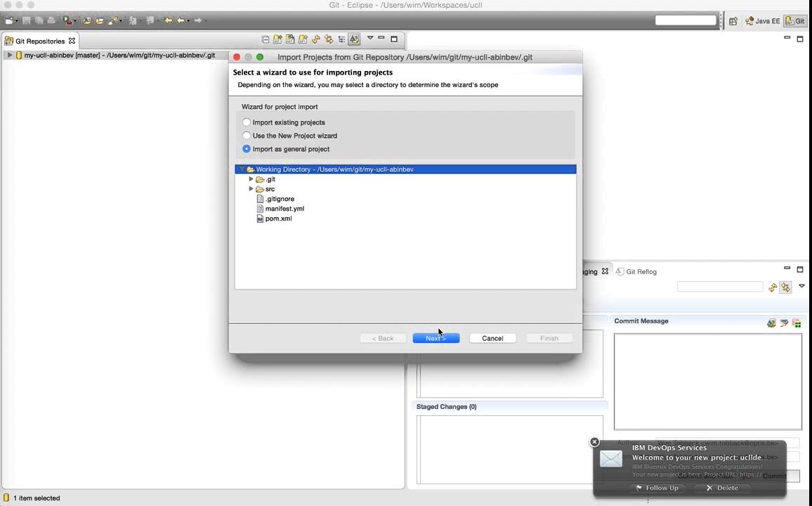Minimize the Git Repositories view
The width and height of the screenshot is (812, 506).
click(x=381, y=38)
